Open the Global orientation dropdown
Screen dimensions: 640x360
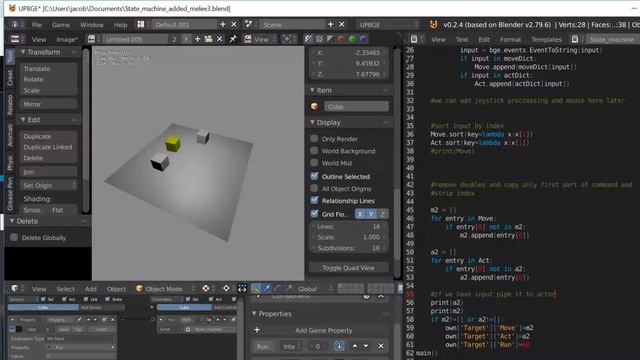314,289
